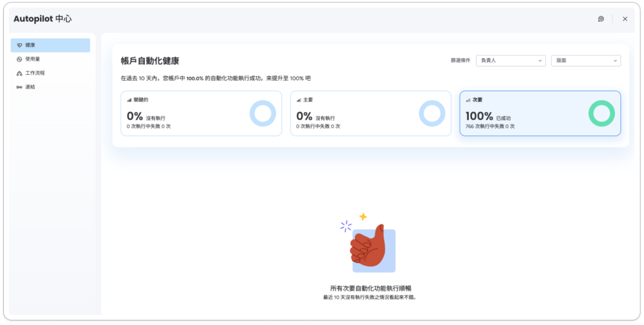Image resolution: width=644 pixels, height=325 pixels.
Task: Select the 主要 priority card
Action: point(370,113)
